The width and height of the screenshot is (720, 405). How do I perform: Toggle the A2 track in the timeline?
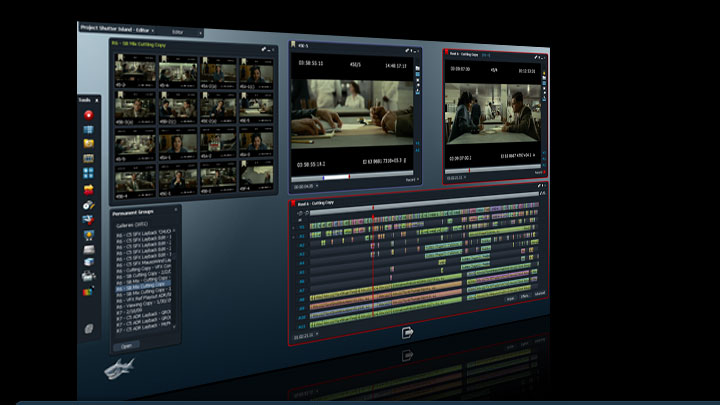coord(302,245)
